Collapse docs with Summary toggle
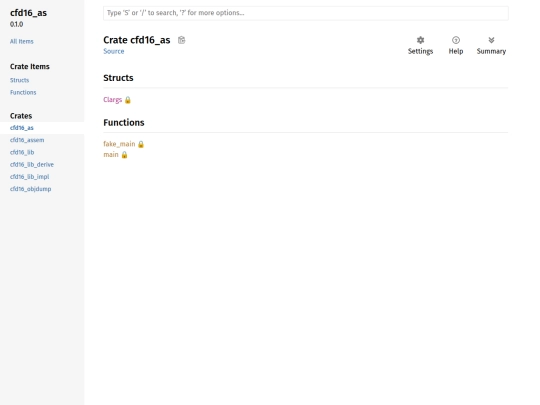The image size is (540, 405). (x=491, y=45)
